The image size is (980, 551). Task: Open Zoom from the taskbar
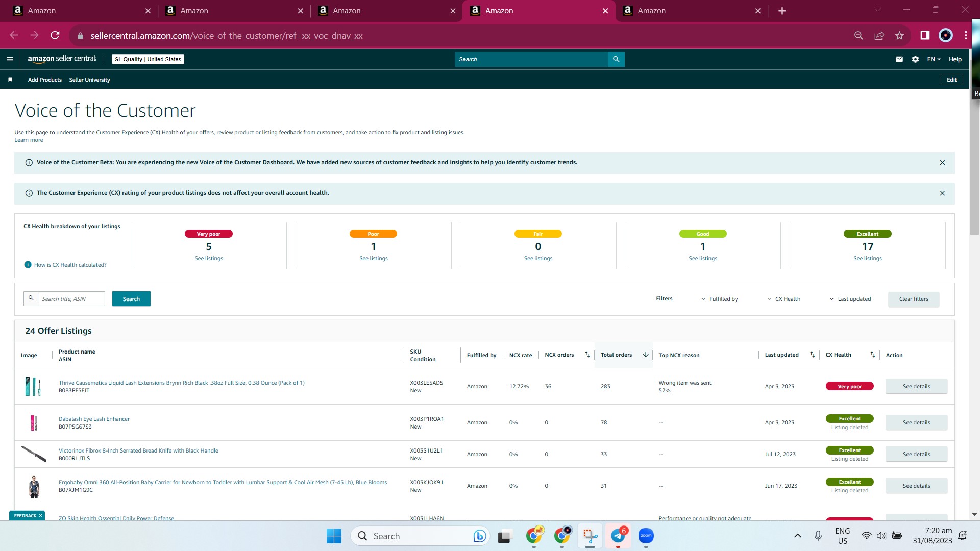pyautogui.click(x=646, y=536)
